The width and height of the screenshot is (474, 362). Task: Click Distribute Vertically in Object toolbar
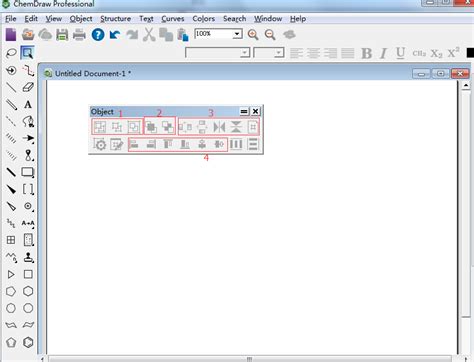(253, 144)
